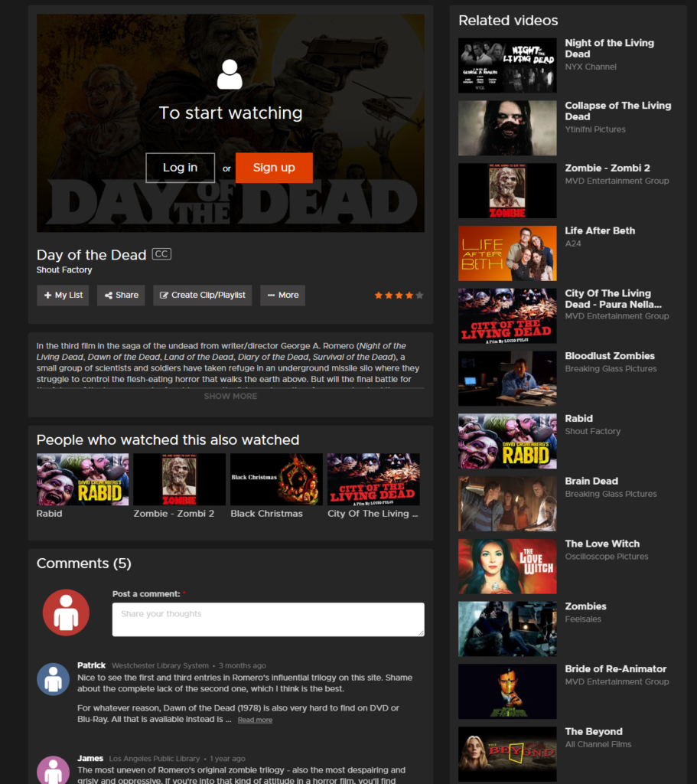Screen dimensions: 697x784
Task: Open the Collapse of The Living Dead thumbnail
Action: (x=507, y=128)
